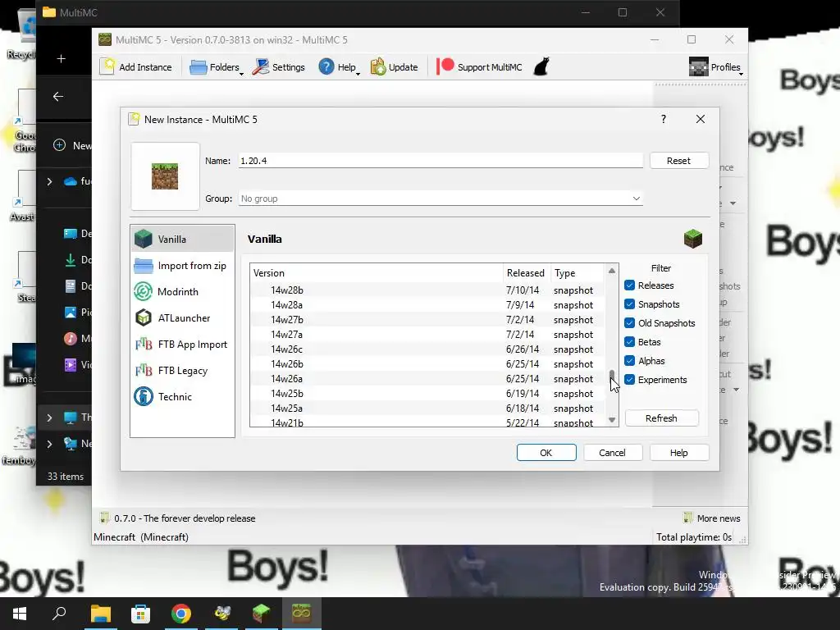Select version 14w26b row
Viewport: 840px width, 630px height.
pyautogui.click(x=427, y=363)
